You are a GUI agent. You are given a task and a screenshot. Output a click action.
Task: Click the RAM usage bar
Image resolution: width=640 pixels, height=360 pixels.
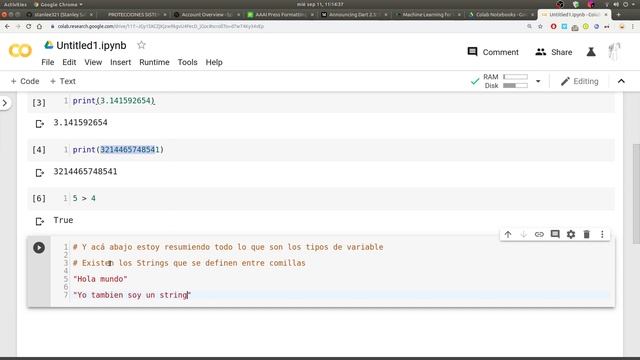click(x=515, y=77)
